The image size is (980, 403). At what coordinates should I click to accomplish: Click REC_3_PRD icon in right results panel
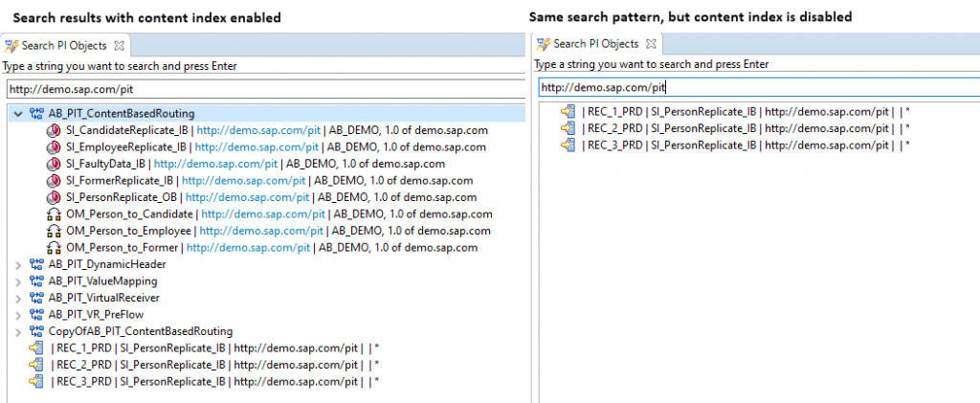pos(568,145)
